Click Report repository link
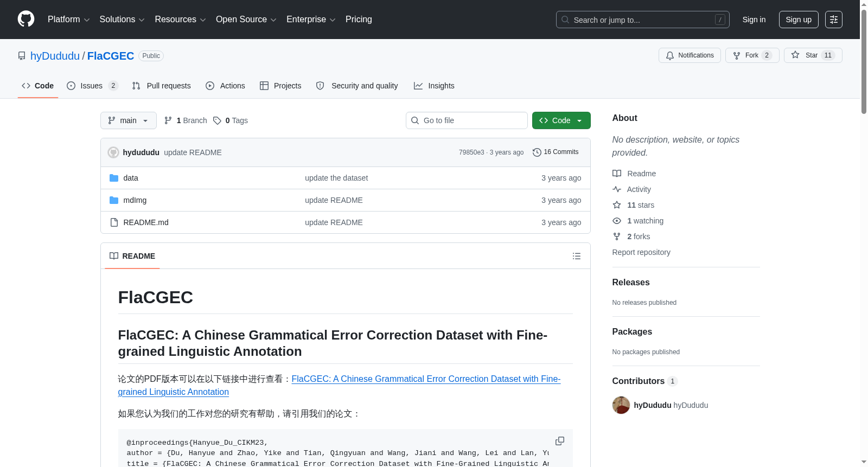The height and width of the screenshot is (467, 868). click(641, 252)
